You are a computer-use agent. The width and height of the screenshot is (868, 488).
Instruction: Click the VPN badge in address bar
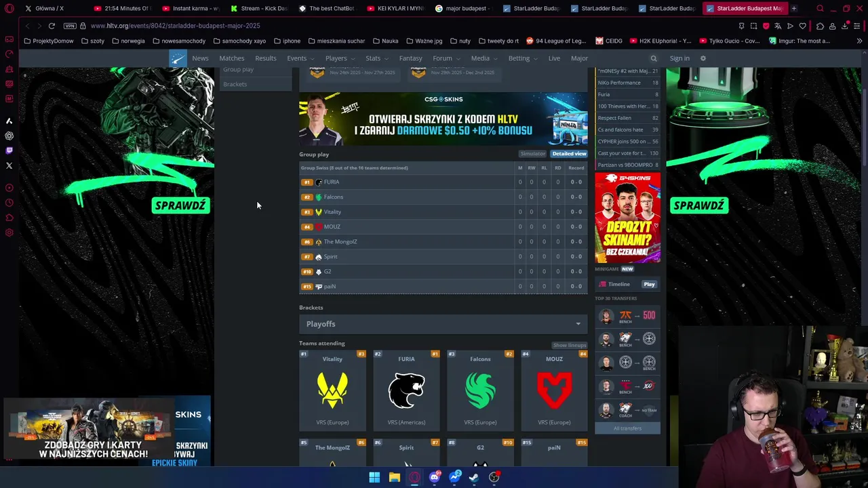pyautogui.click(x=70, y=26)
